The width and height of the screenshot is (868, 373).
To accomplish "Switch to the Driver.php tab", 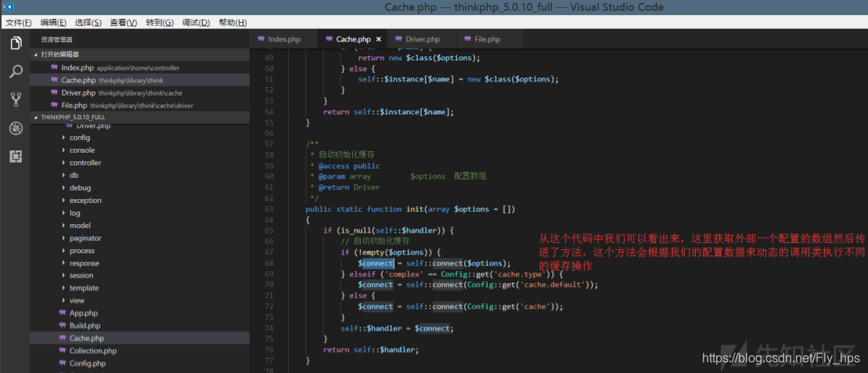I will pos(423,39).
